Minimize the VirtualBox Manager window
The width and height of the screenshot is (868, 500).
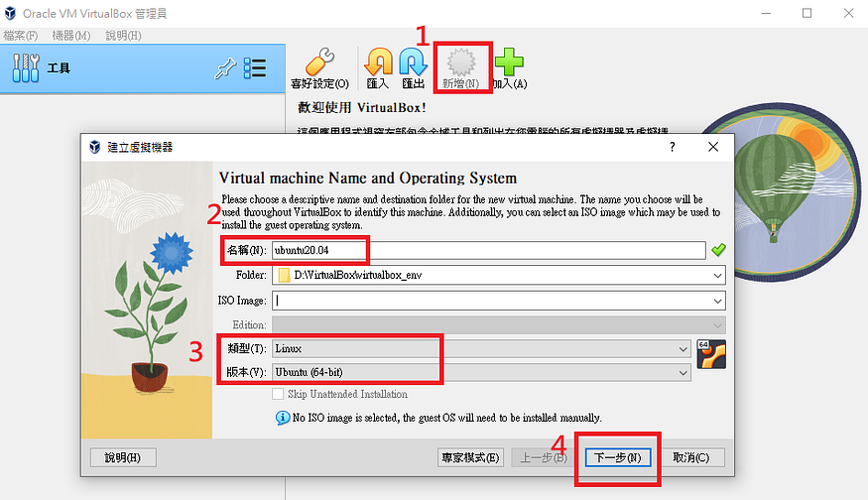[766, 13]
